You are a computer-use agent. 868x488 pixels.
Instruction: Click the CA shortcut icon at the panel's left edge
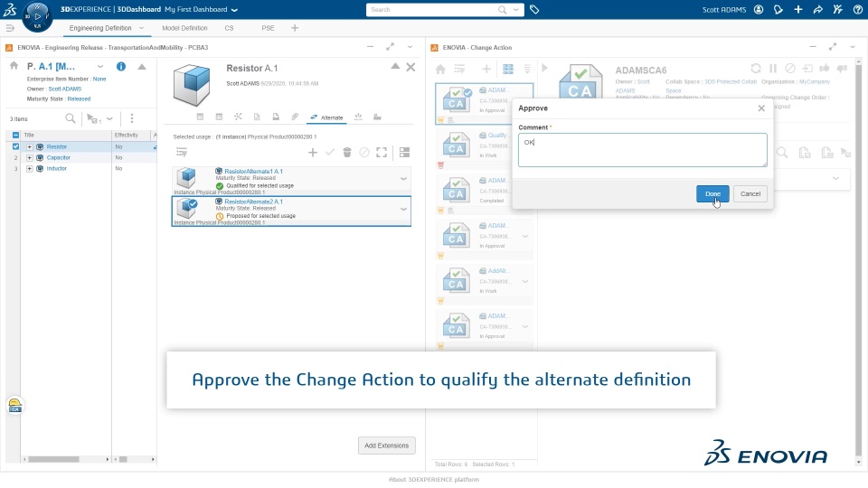15,406
